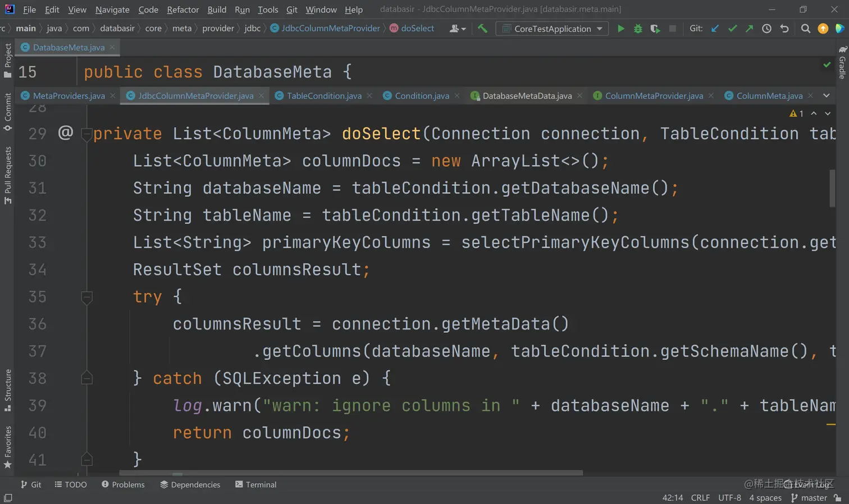This screenshot has height=504, width=849.
Task: Open the CoreTestApplication run configuration dropdown
Action: click(x=552, y=29)
